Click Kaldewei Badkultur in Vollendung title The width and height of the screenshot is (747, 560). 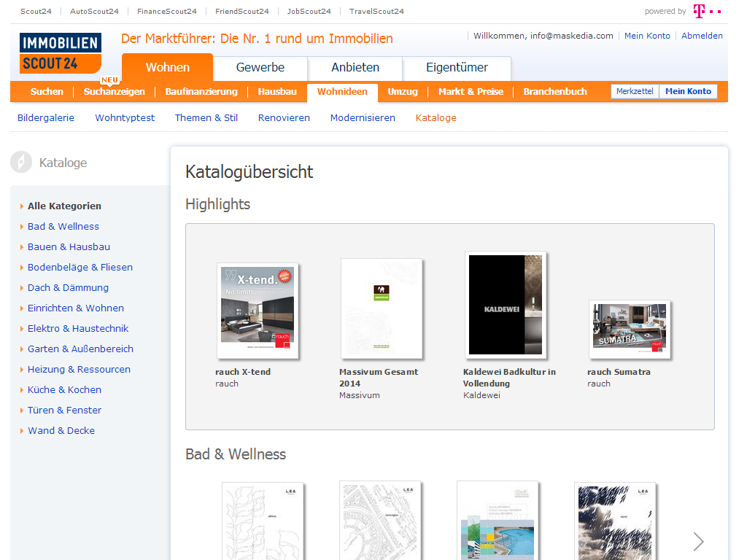pyautogui.click(x=509, y=378)
